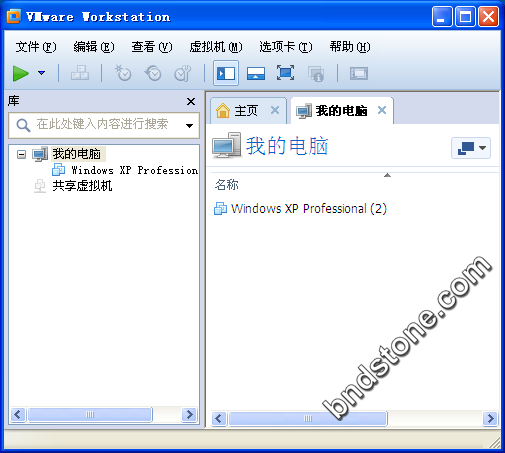The height and width of the screenshot is (453, 505).
Task: Click the revert to snapshot icon
Action: (153, 73)
